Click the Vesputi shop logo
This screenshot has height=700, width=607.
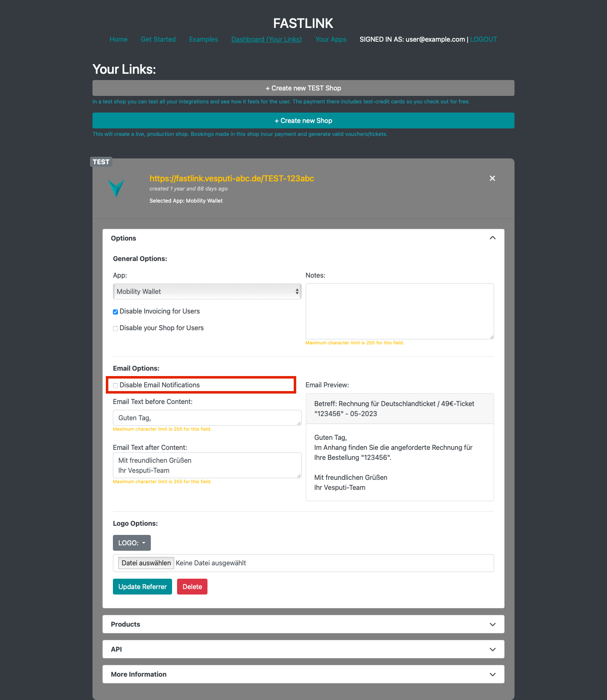[x=116, y=188]
